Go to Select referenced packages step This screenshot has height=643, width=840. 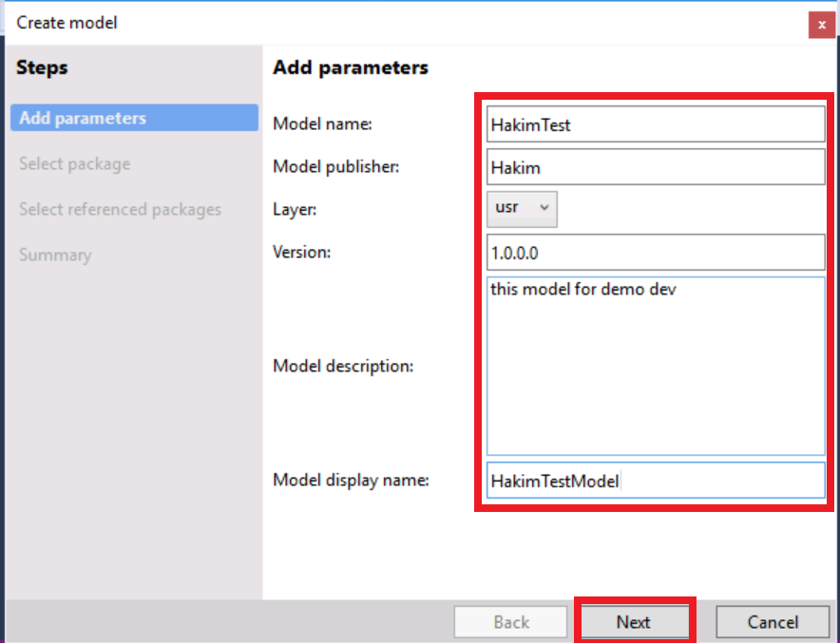tap(120, 209)
